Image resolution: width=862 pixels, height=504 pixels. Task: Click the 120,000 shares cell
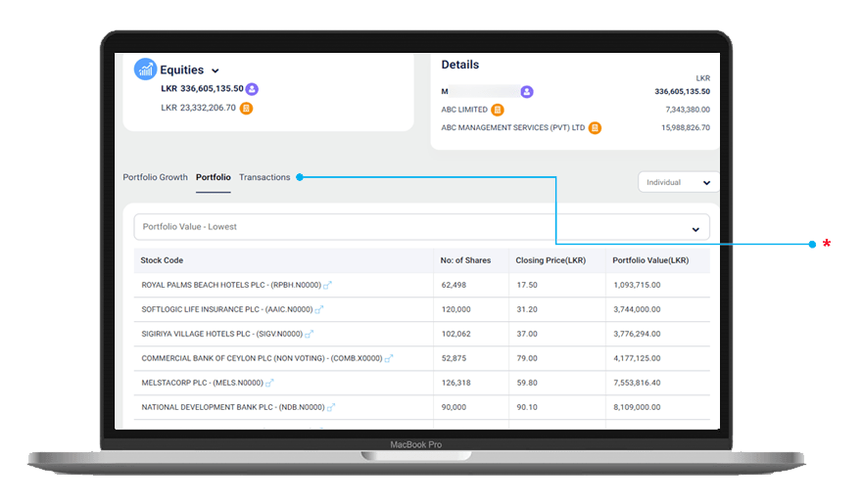coord(455,309)
